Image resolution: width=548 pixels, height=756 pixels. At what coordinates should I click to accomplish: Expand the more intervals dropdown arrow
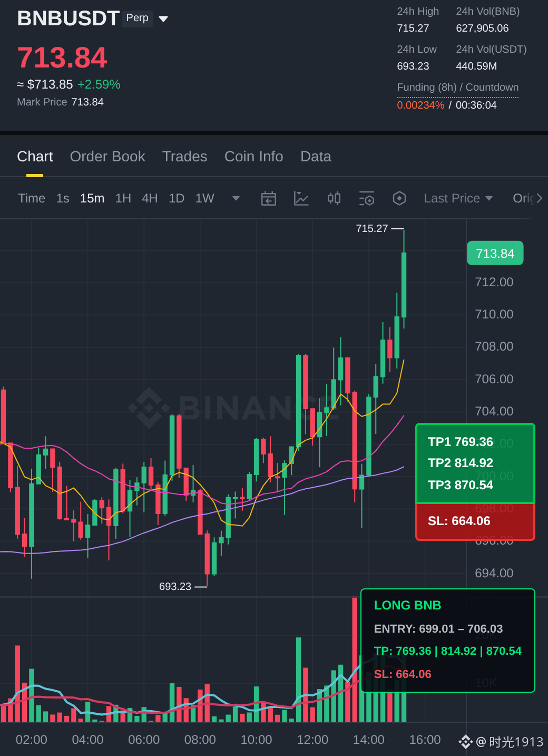(x=236, y=198)
